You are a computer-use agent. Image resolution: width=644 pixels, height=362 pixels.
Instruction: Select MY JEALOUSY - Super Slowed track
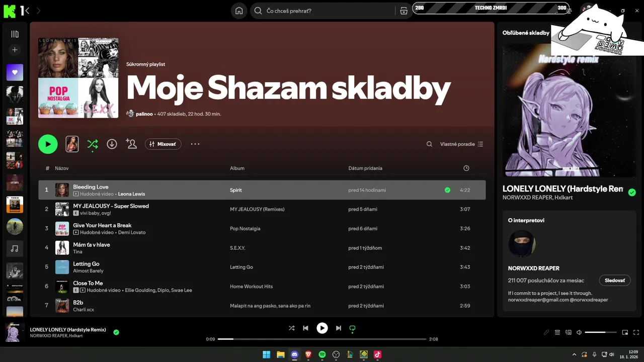pyautogui.click(x=111, y=206)
